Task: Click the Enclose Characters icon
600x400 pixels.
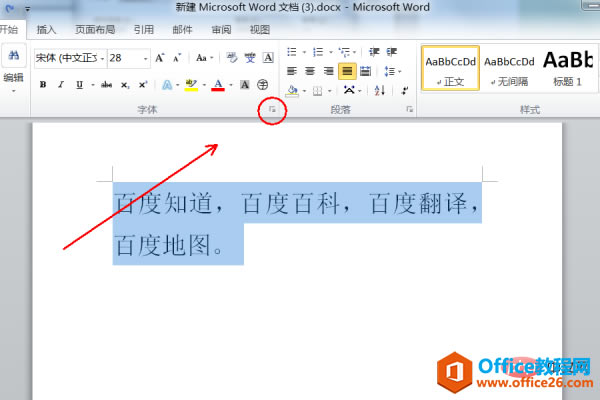Action: tap(262, 85)
